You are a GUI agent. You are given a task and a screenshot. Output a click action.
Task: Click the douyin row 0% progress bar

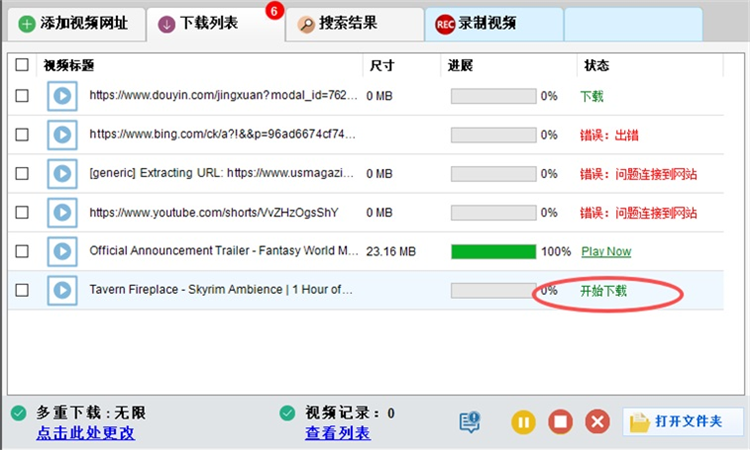coord(494,96)
